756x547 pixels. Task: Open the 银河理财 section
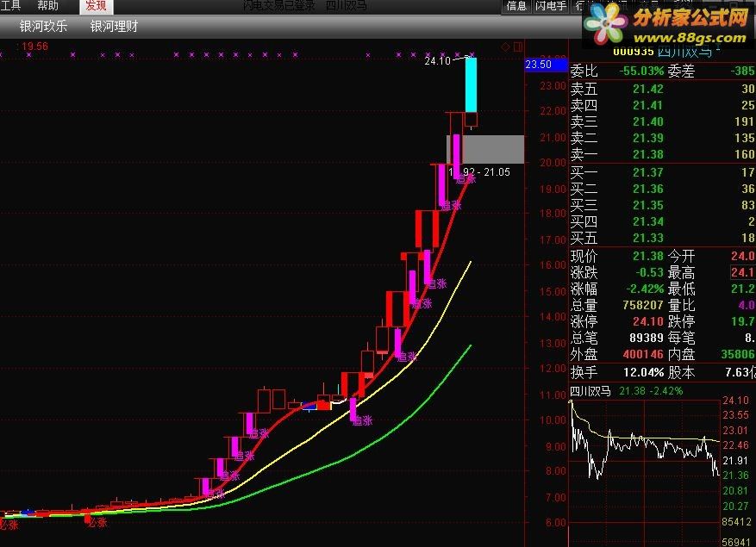point(115,26)
